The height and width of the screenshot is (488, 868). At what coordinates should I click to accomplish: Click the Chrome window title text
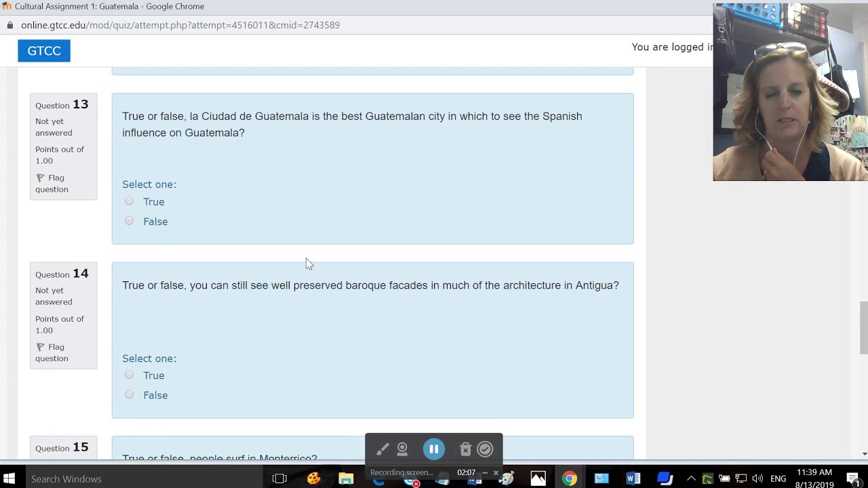(x=109, y=6)
